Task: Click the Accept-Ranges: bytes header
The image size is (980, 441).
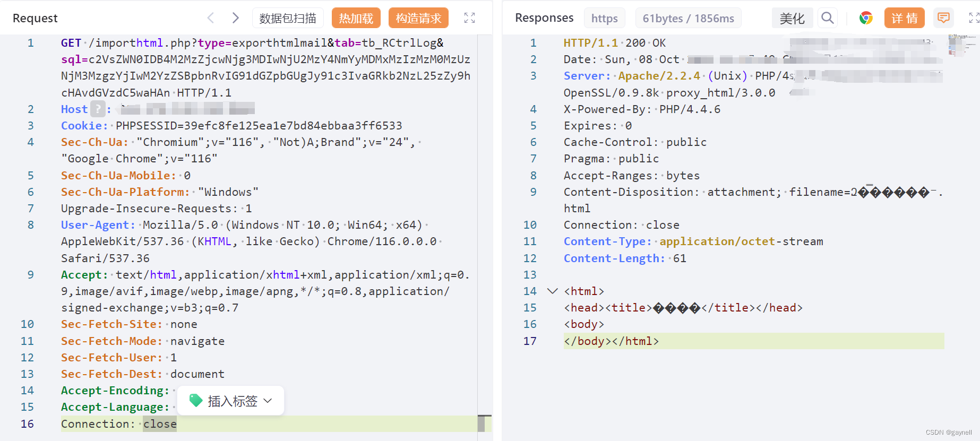Action: [x=632, y=175]
